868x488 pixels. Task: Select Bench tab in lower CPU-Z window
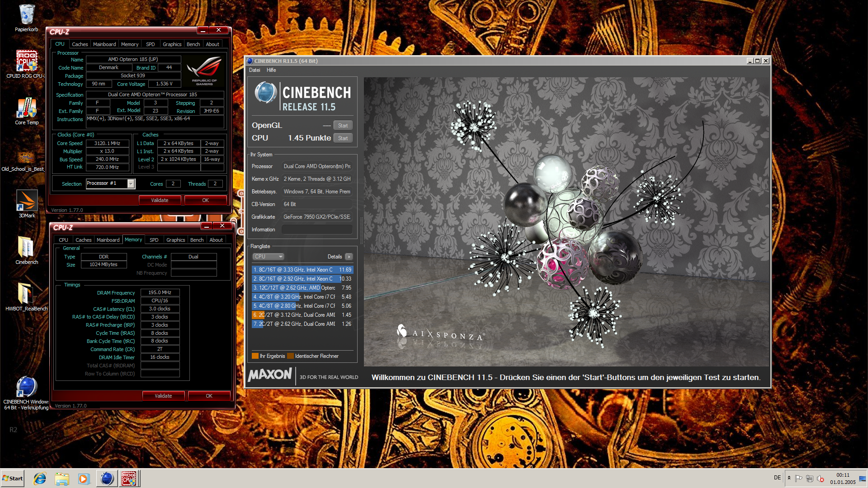197,240
